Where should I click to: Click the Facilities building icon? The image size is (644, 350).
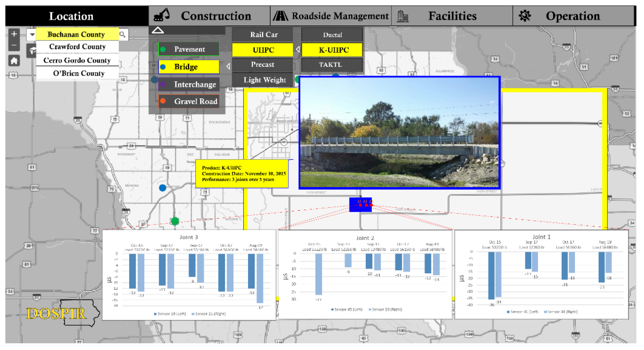coord(402,16)
